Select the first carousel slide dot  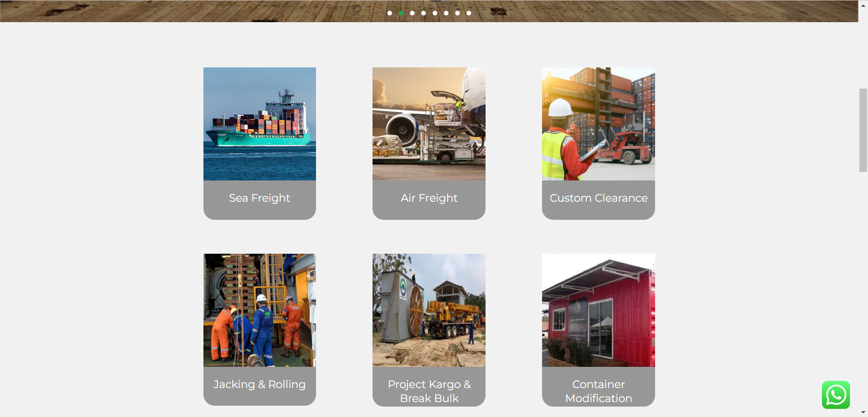click(x=390, y=13)
